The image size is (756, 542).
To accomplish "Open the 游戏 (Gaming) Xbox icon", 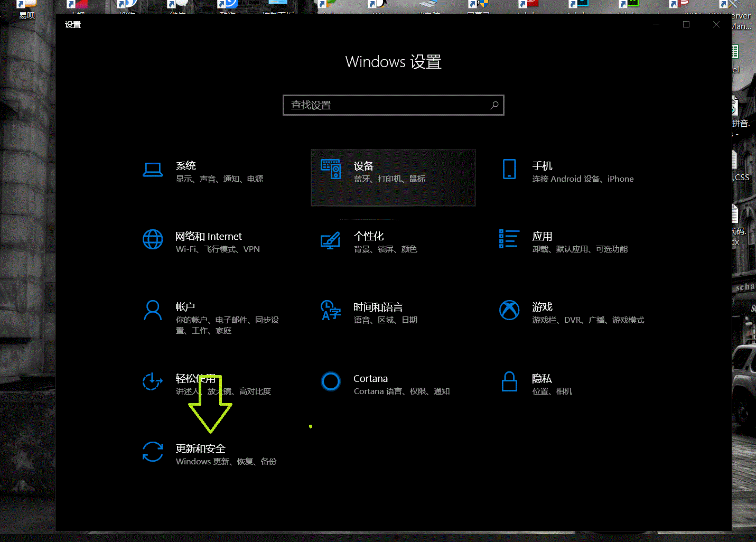I will point(509,310).
